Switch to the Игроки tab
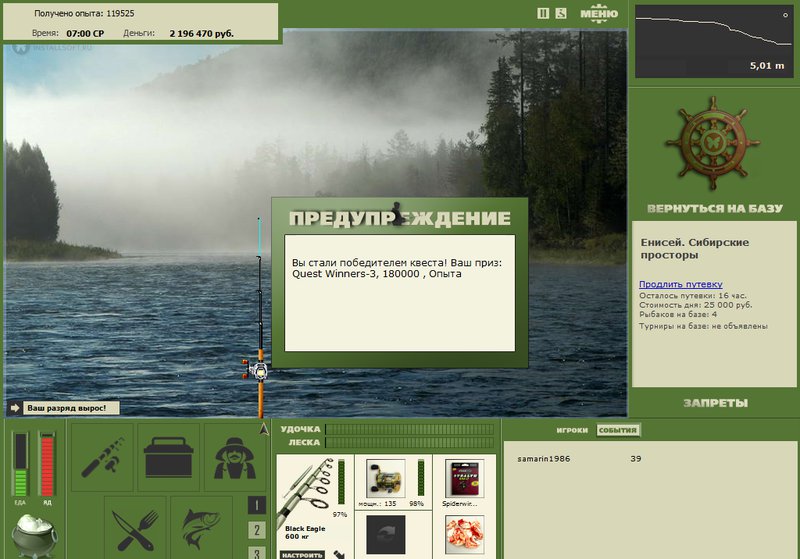The height and width of the screenshot is (559, 800). point(572,430)
